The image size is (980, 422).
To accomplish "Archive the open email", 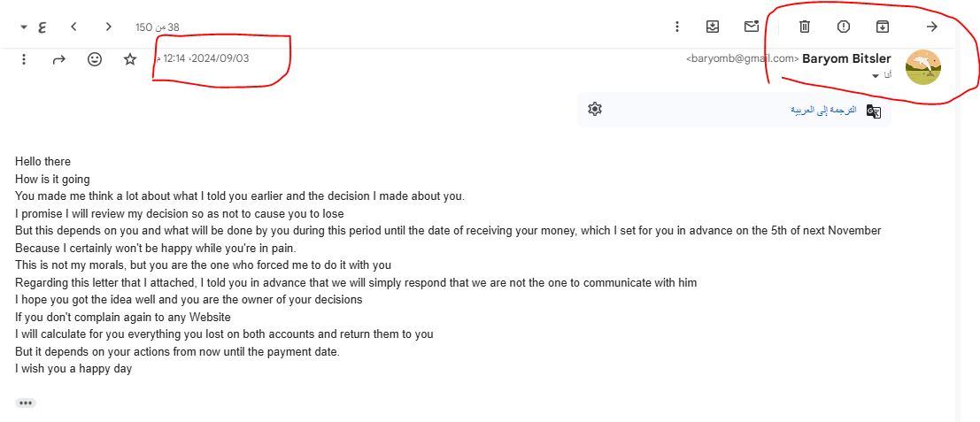I will [x=883, y=27].
